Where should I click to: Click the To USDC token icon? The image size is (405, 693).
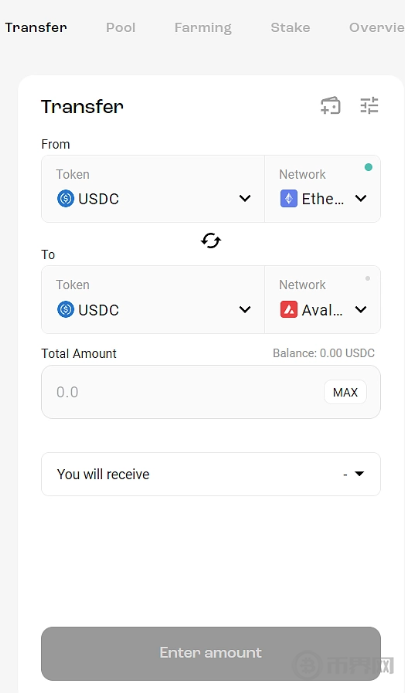point(65,309)
